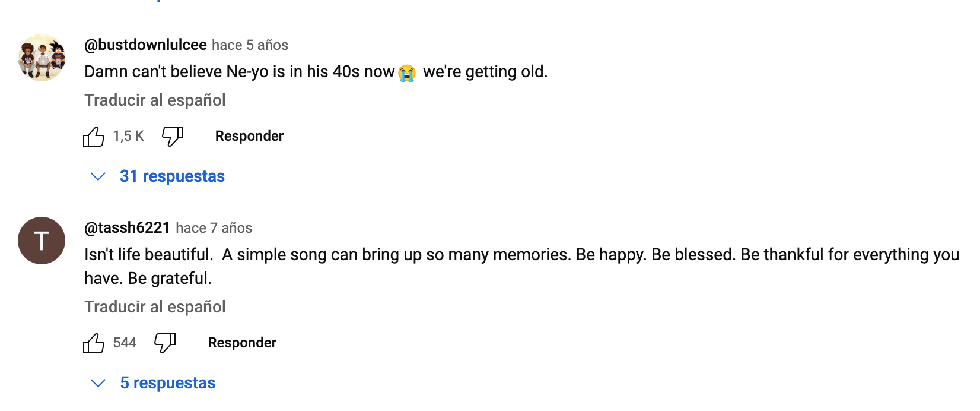Click the "hace 7 años" timestamp

coord(214,228)
